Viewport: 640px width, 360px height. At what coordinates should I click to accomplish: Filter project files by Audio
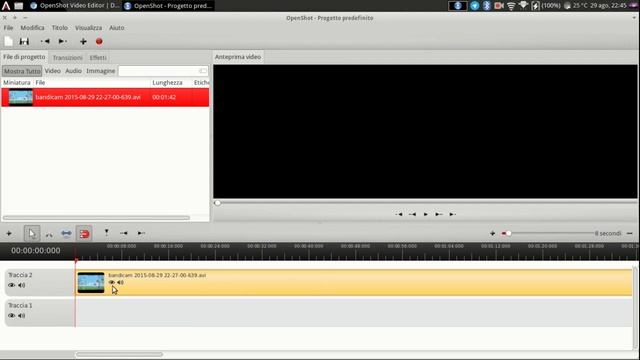pos(73,71)
